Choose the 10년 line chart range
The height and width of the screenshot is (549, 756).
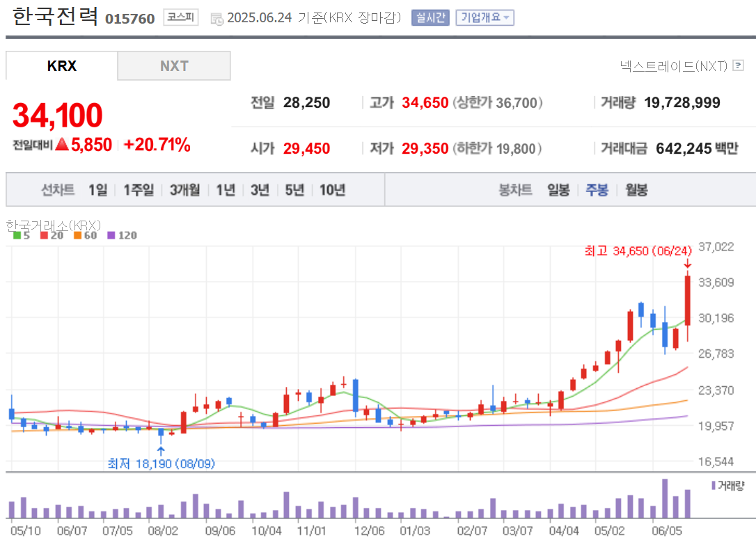pos(332,190)
